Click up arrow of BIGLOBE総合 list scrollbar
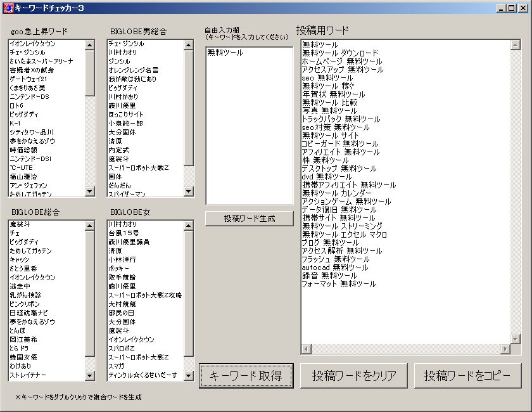532x412 pixels. [x=89, y=226]
